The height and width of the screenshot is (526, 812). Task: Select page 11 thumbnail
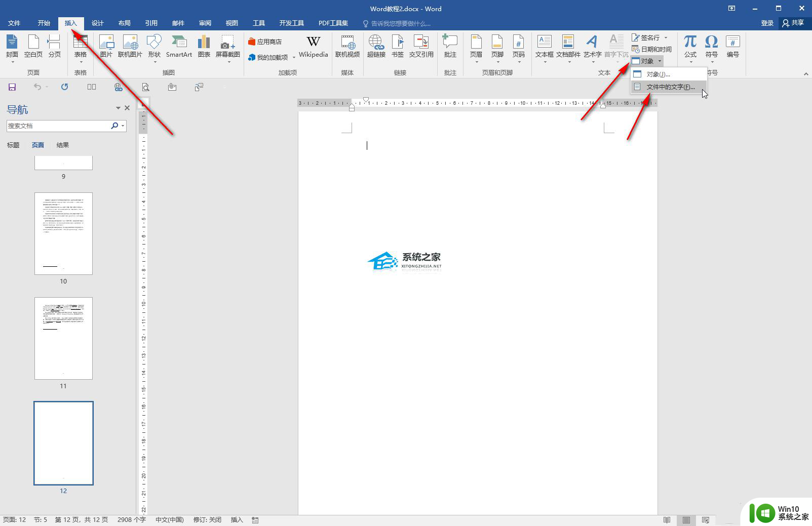pyautogui.click(x=63, y=338)
